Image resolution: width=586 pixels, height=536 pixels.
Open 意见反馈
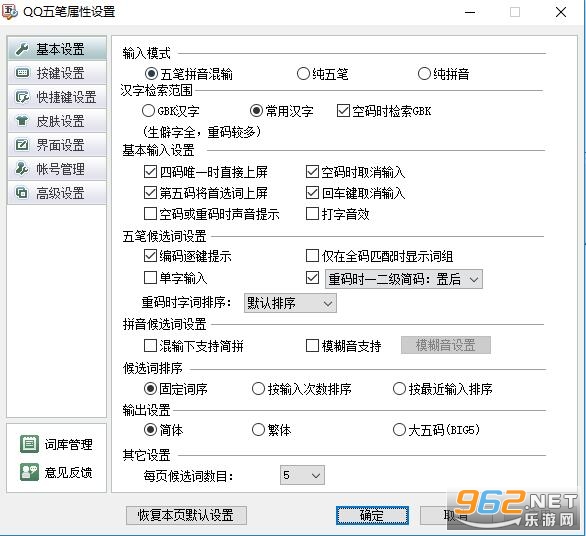click(56, 472)
